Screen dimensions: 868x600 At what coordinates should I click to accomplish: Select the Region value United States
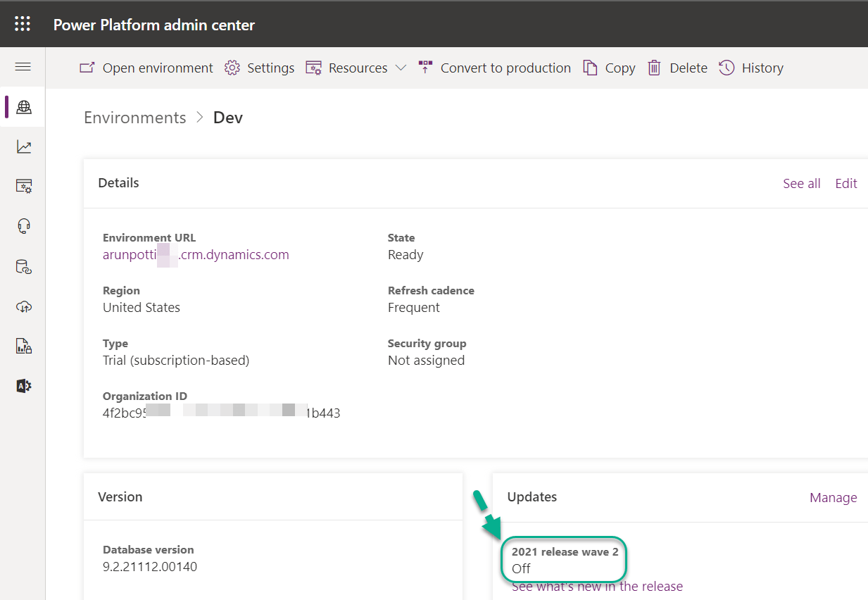tap(141, 308)
